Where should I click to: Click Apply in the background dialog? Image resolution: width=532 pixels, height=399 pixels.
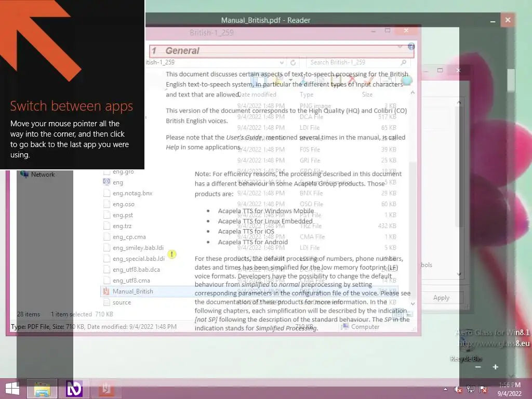[441, 298]
